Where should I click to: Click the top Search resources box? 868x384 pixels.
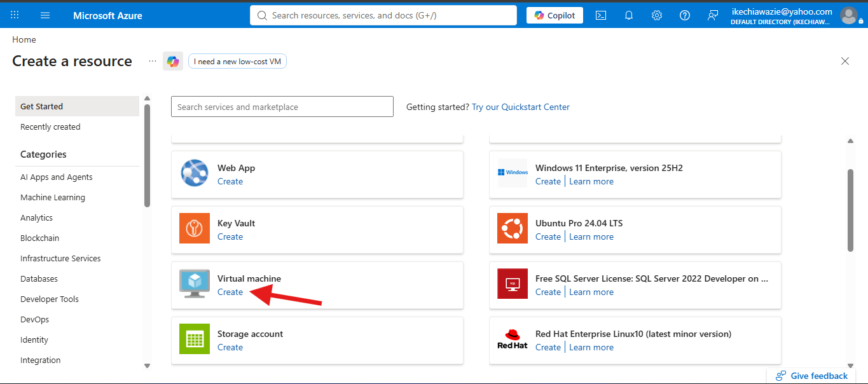pos(383,15)
